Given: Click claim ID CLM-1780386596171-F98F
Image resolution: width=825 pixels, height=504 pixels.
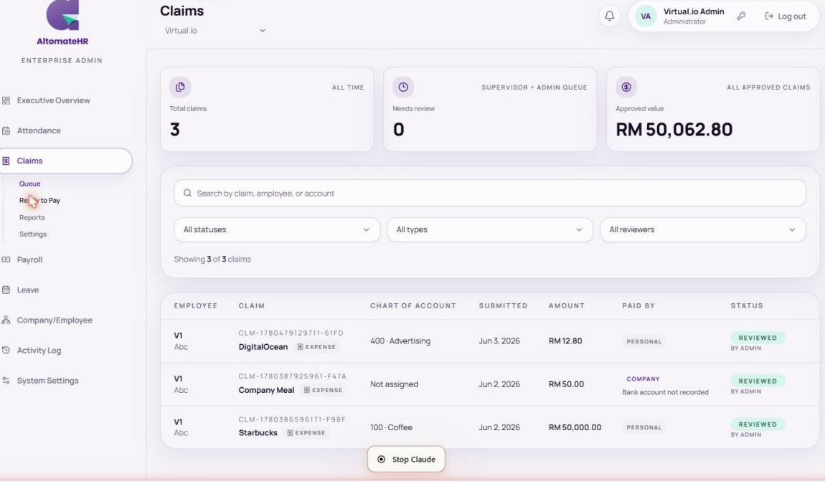Looking at the screenshot, I should click(292, 419).
